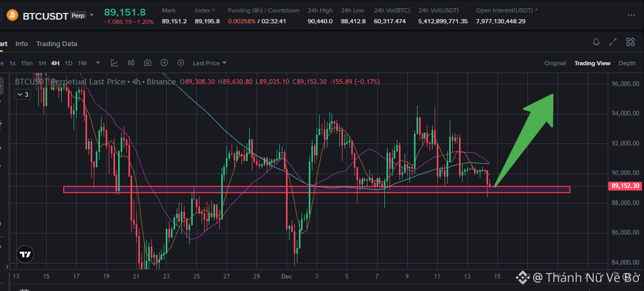Viewport: 644px width, 291px height.
Task: Select the 1D timeframe
Action: click(68, 63)
